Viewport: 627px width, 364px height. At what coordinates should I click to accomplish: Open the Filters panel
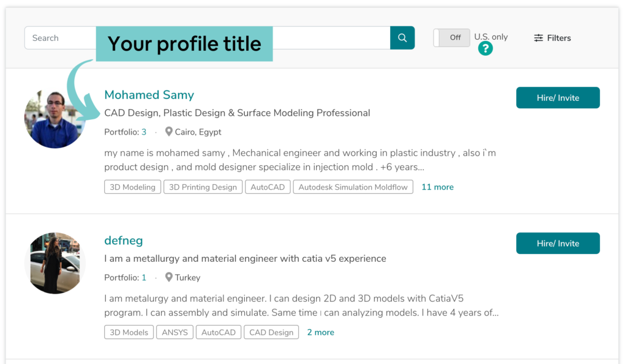coord(552,38)
